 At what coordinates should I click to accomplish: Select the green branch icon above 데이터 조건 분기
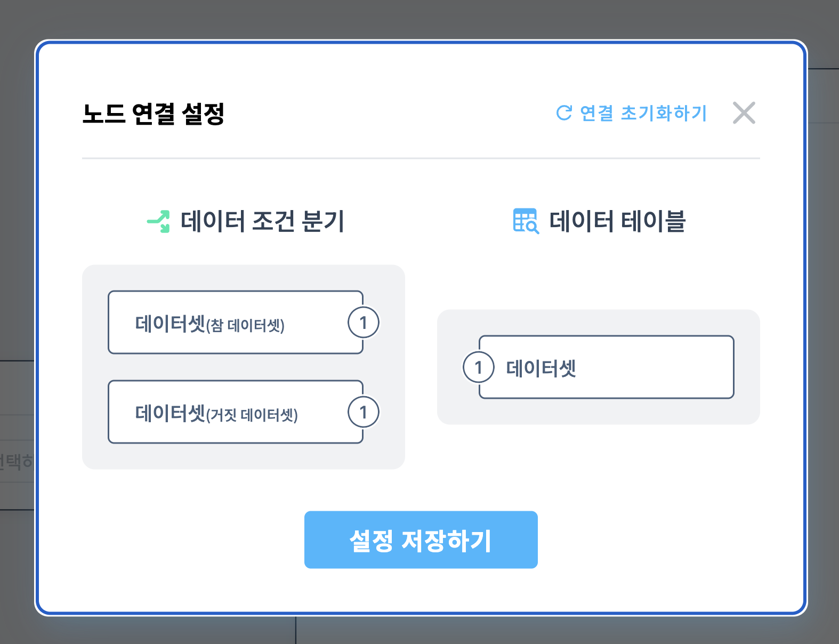coord(158,220)
